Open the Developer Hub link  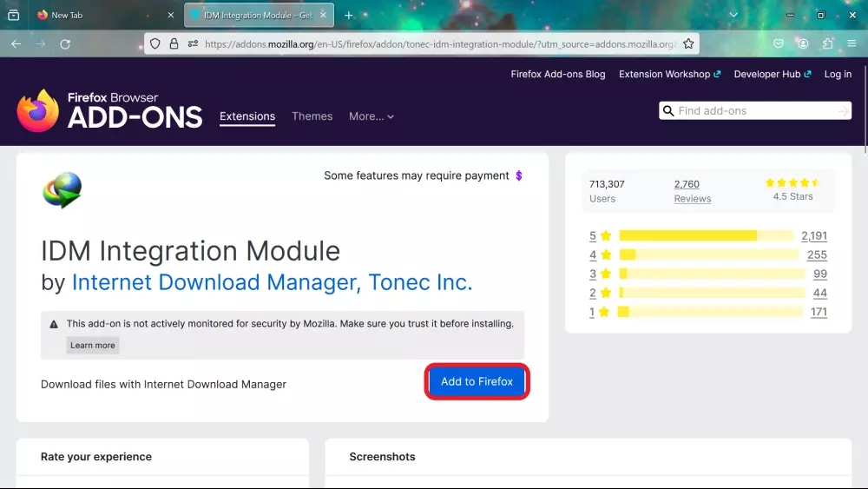point(773,74)
